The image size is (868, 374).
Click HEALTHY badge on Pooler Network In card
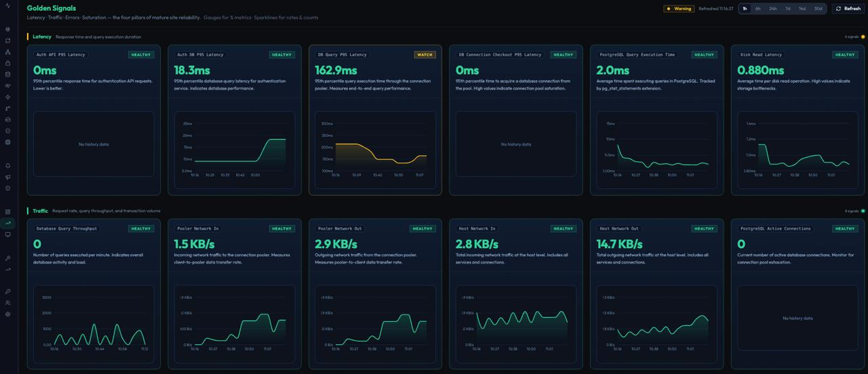point(281,228)
